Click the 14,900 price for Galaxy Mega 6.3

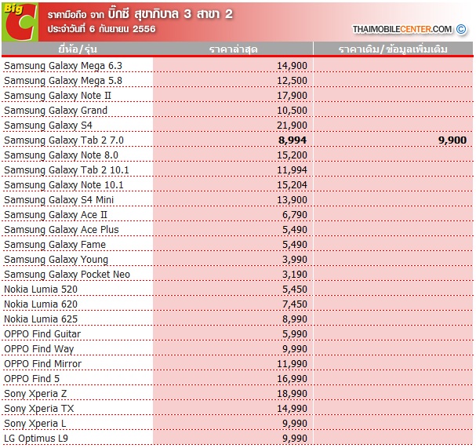[x=292, y=66]
